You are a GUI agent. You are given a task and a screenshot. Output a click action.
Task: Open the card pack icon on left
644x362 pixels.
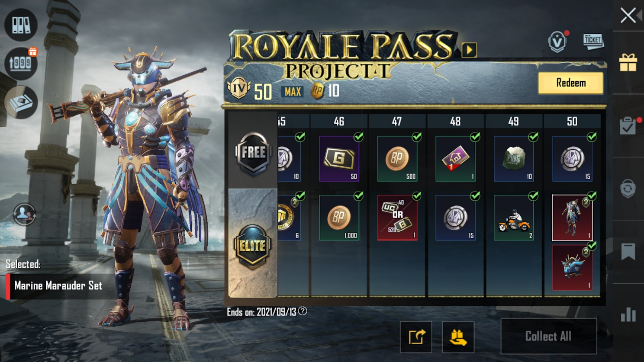coord(21,102)
